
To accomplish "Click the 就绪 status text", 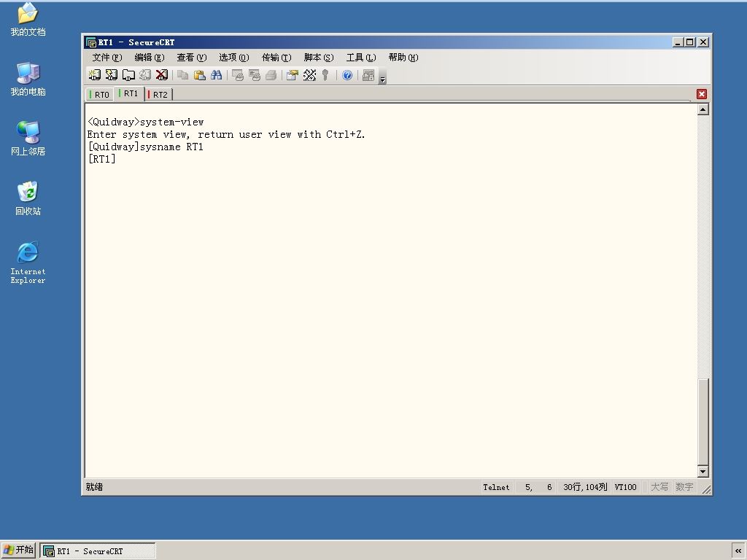I will 94,486.
